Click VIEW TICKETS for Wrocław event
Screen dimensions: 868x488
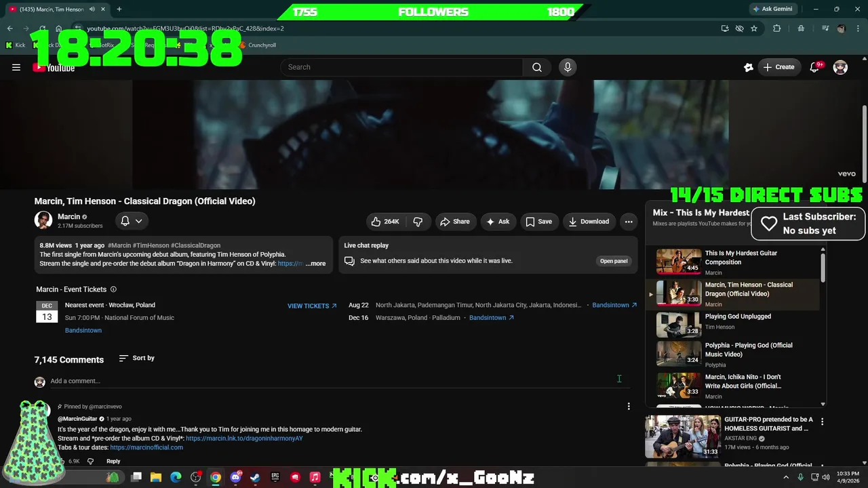(312, 306)
